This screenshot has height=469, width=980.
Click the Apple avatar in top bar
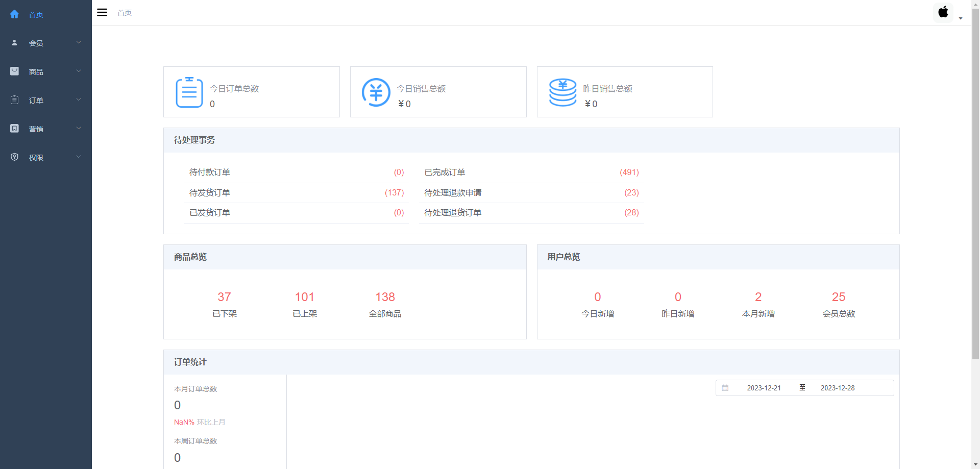tap(943, 12)
